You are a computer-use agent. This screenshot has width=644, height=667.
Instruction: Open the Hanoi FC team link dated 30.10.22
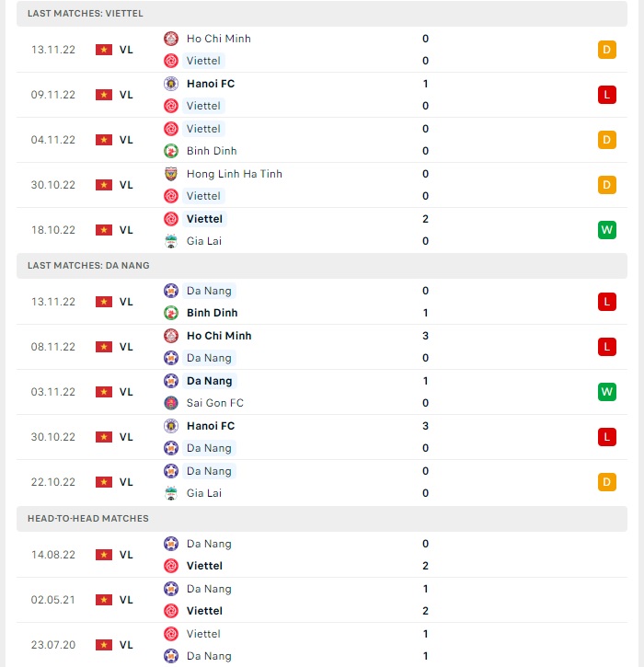tap(211, 426)
